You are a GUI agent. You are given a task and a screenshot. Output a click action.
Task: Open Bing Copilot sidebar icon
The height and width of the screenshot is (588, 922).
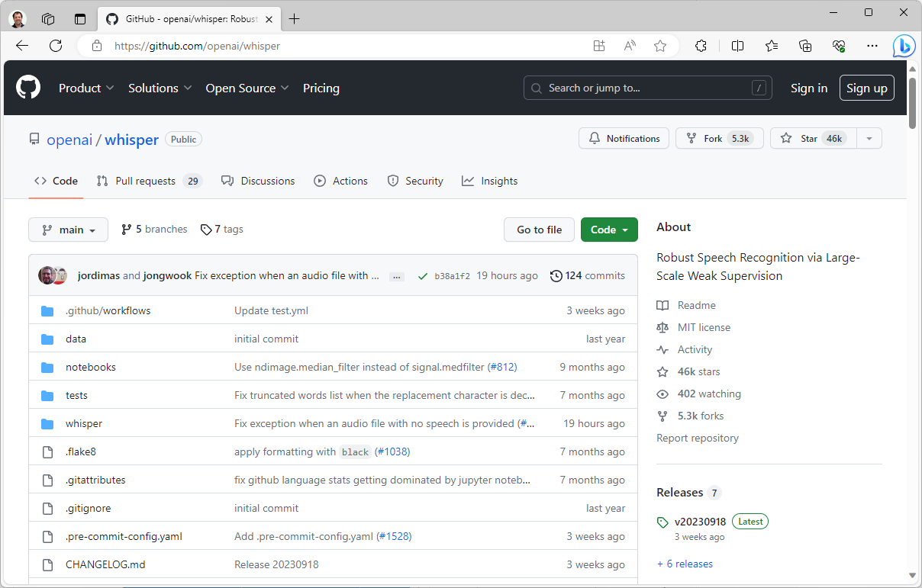click(904, 46)
